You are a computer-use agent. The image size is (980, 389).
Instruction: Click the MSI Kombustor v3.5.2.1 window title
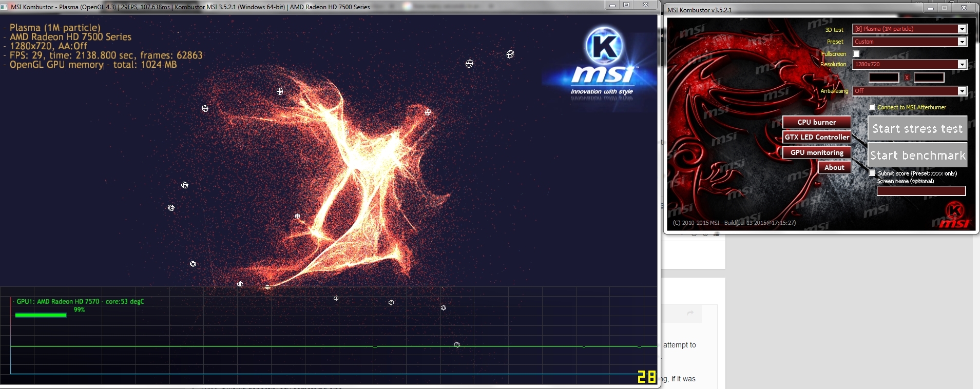tap(699, 10)
